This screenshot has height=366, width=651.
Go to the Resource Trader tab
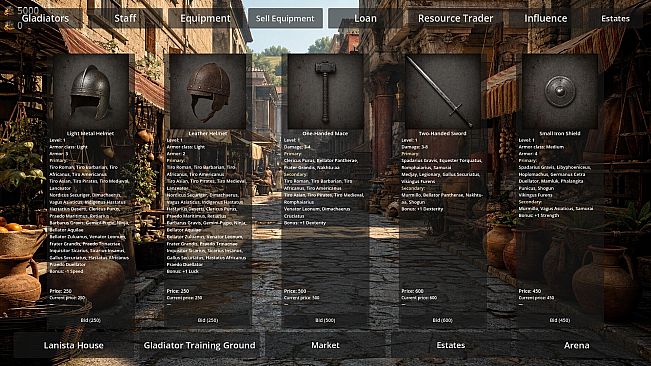click(x=455, y=18)
